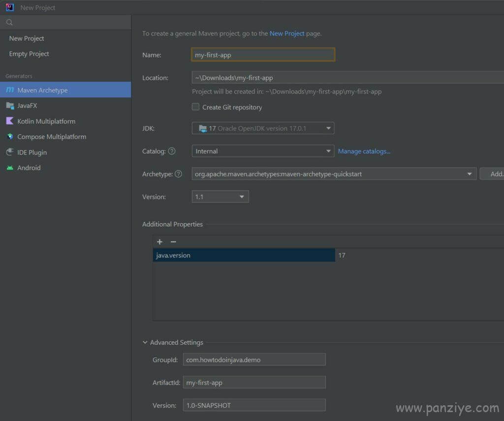This screenshot has height=421, width=504.
Task: Select Compose Multiplatform generator
Action: tap(65, 136)
